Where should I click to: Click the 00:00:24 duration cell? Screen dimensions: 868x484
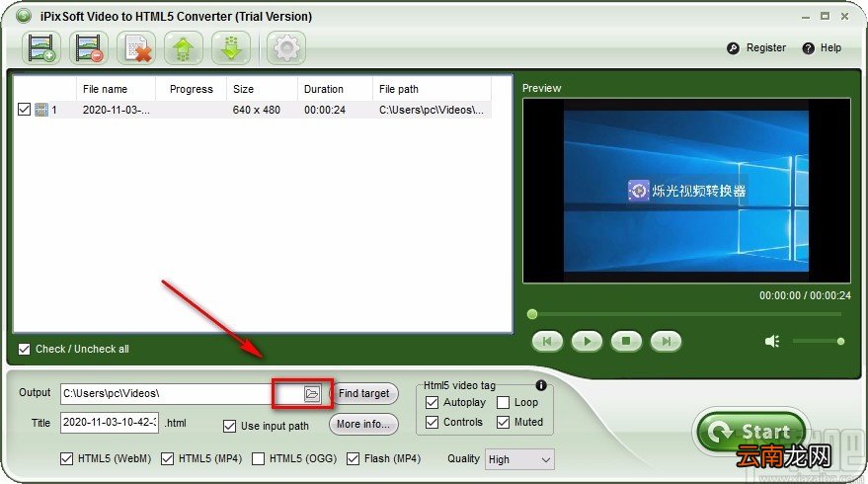click(325, 110)
